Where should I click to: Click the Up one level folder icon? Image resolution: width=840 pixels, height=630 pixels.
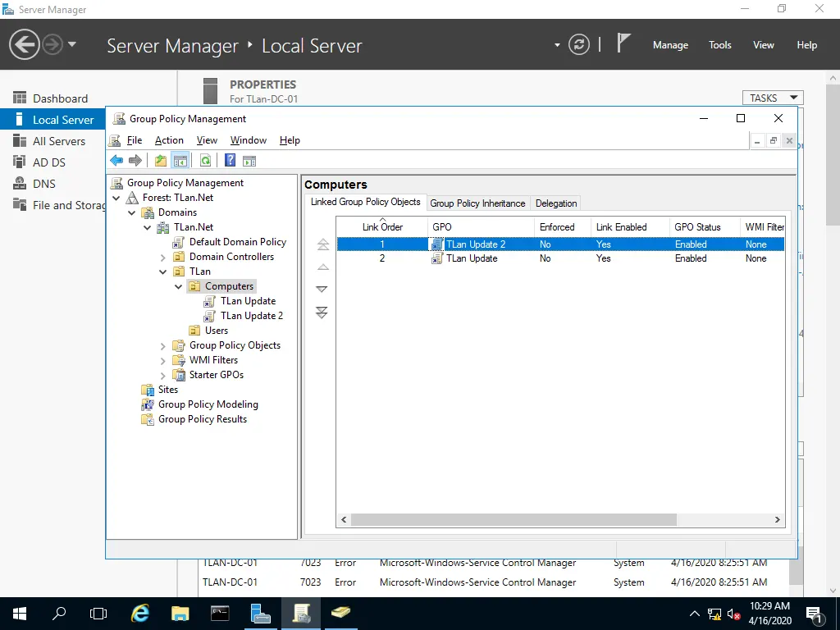[160, 160]
